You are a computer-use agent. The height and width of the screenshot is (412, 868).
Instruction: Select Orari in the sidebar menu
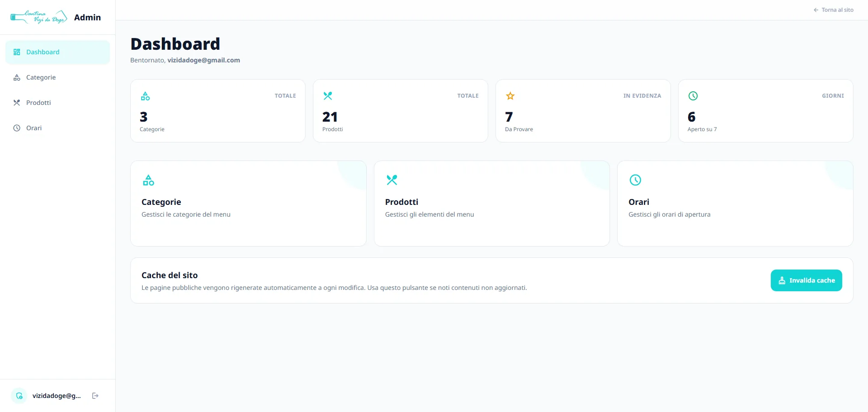point(57,128)
